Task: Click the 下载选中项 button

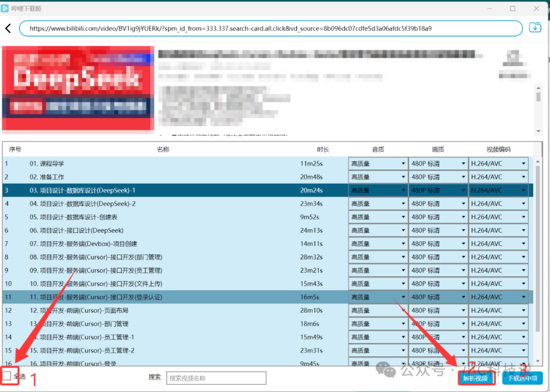Action: point(522,378)
